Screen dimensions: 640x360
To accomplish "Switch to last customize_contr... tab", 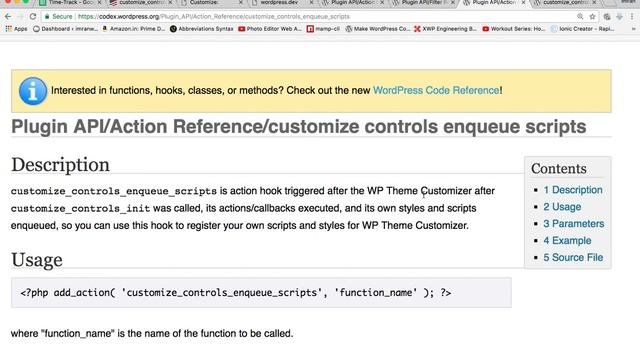I will point(564,2).
